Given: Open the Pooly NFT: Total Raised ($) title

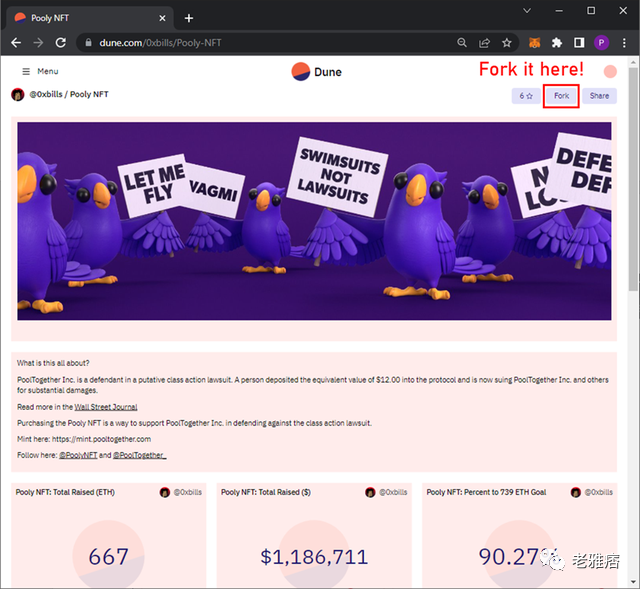Looking at the screenshot, I should click(266, 492).
